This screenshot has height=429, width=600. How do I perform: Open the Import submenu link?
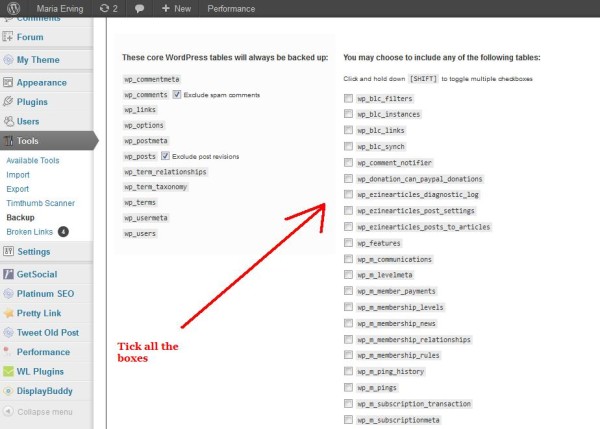point(18,175)
